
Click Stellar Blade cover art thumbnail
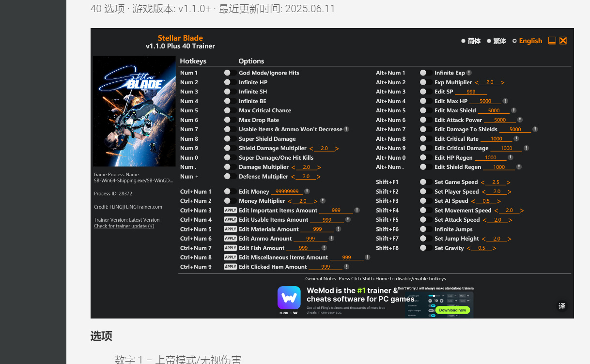[134, 111]
